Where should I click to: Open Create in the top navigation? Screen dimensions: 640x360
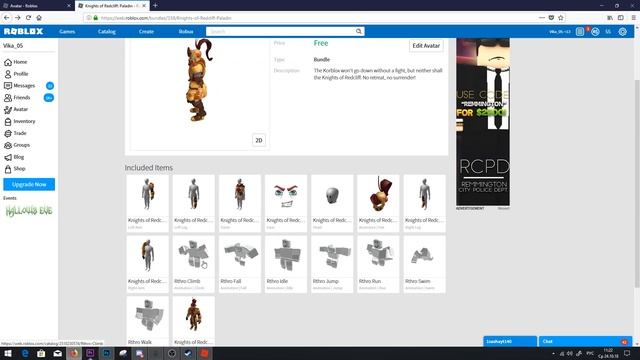point(146,31)
